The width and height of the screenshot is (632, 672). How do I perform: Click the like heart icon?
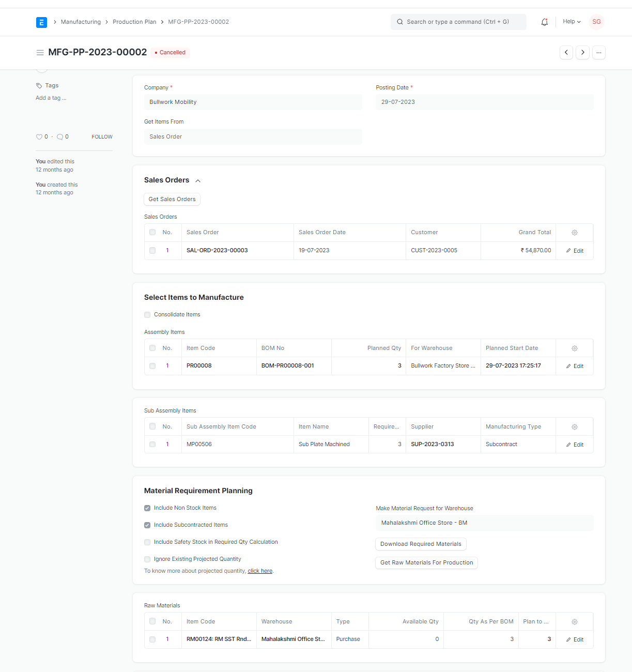tap(39, 137)
